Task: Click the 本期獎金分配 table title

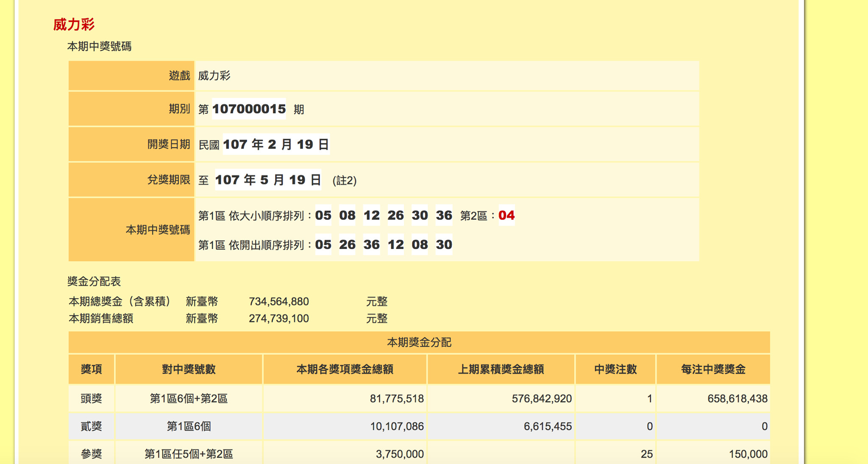Action: pyautogui.click(x=419, y=342)
